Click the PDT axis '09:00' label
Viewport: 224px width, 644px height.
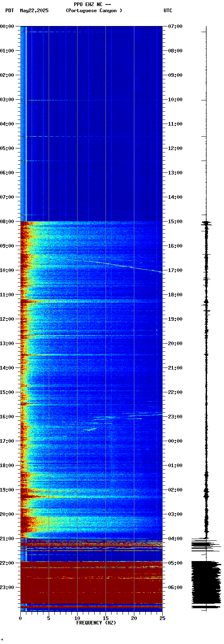click(7, 246)
